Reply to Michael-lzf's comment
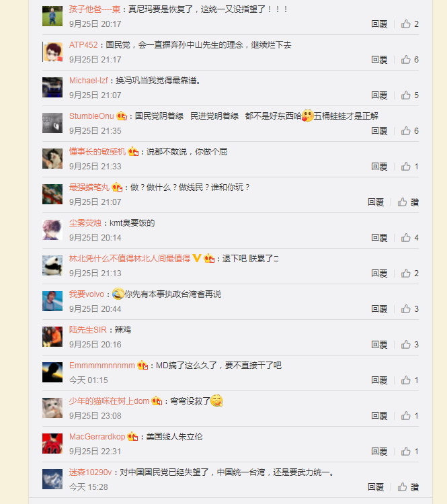 click(x=379, y=95)
